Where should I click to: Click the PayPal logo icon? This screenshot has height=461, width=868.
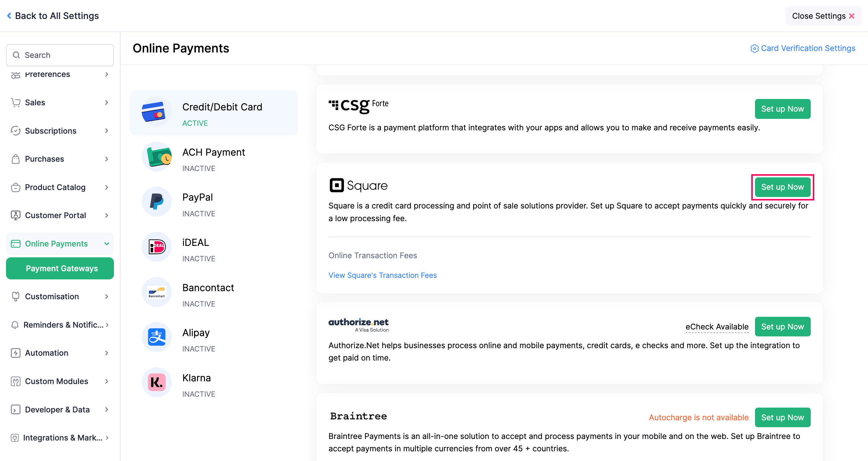click(x=157, y=202)
